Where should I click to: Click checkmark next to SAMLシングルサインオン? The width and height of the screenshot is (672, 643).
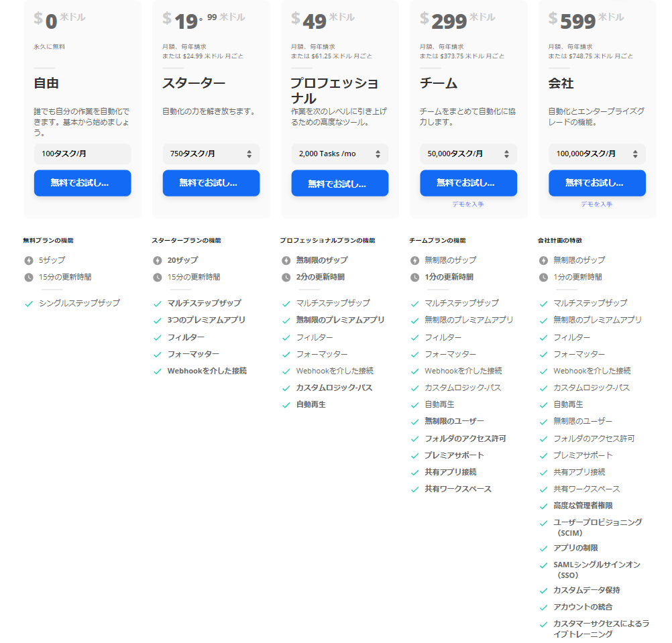pyautogui.click(x=544, y=565)
